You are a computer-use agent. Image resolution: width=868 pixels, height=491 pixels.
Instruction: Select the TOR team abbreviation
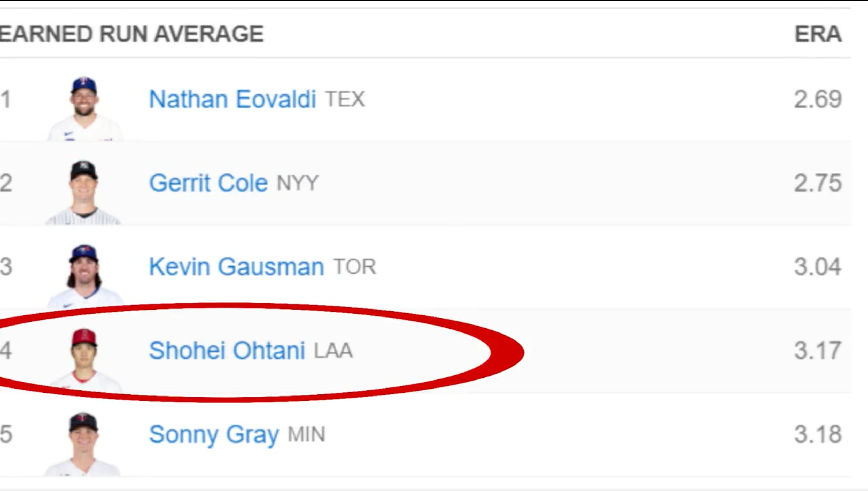point(354,267)
